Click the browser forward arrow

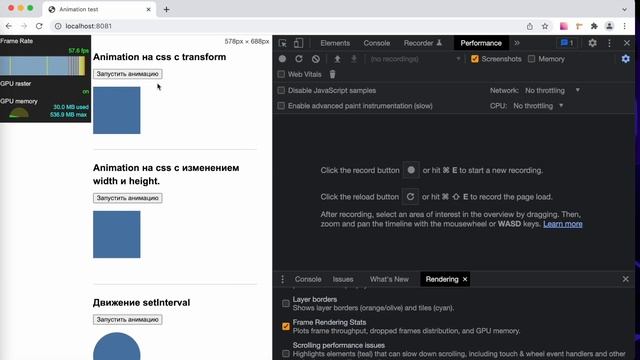click(24, 26)
